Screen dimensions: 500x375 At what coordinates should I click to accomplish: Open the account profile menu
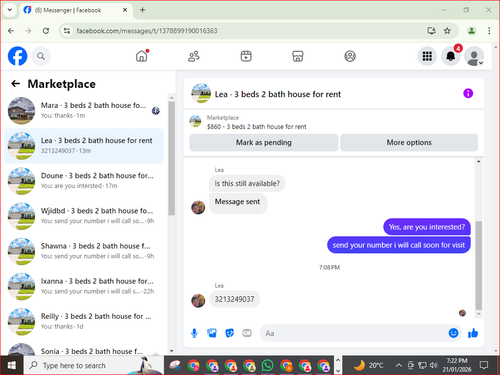[x=474, y=56]
